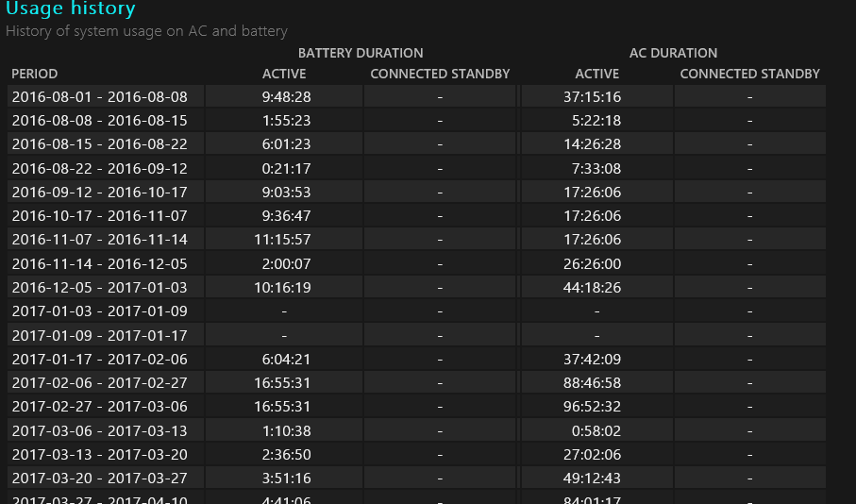Select battery active time 9:48:28
Image resolution: width=856 pixels, height=504 pixels.
(287, 96)
